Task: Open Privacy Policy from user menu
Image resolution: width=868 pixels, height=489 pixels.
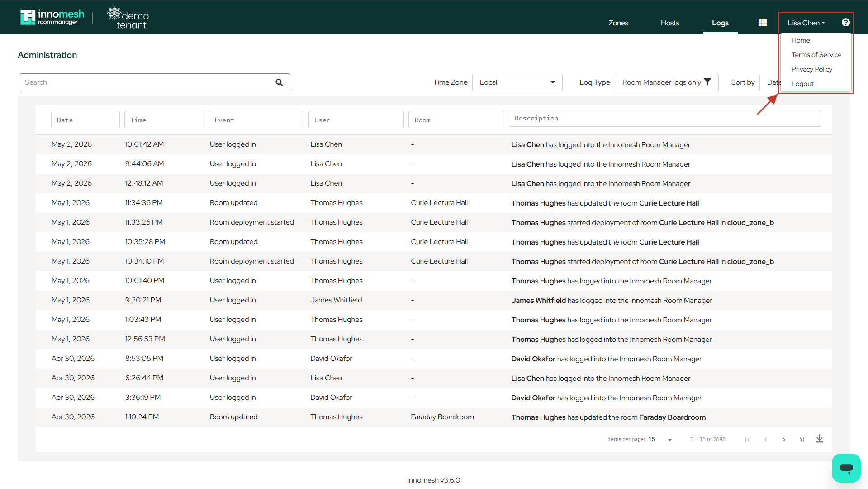Action: tap(811, 69)
